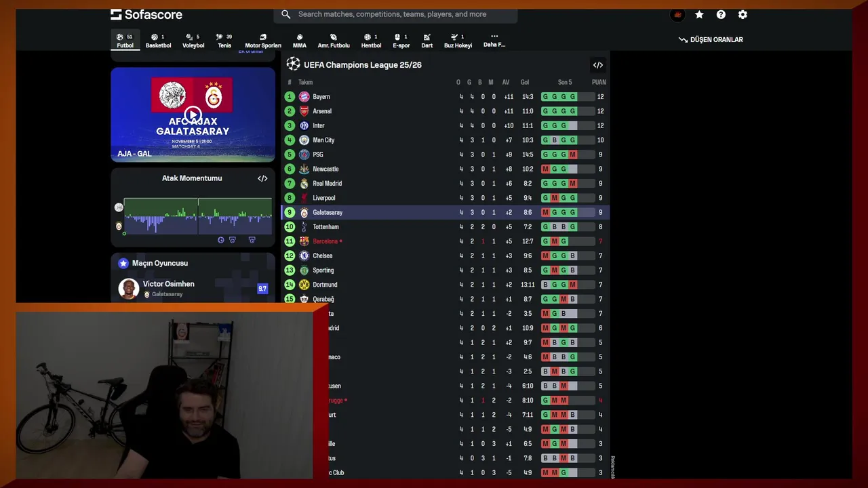
Task: Click the AV column header
Action: point(506,82)
